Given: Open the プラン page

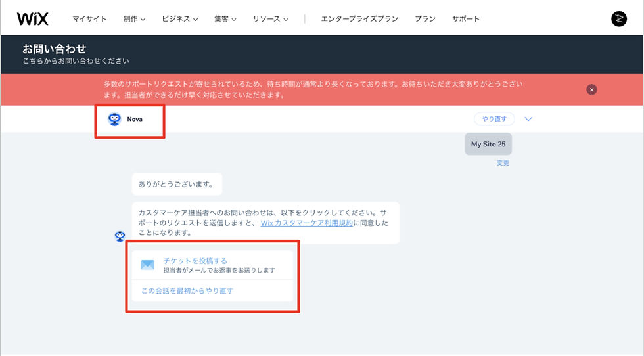Looking at the screenshot, I should (x=425, y=19).
